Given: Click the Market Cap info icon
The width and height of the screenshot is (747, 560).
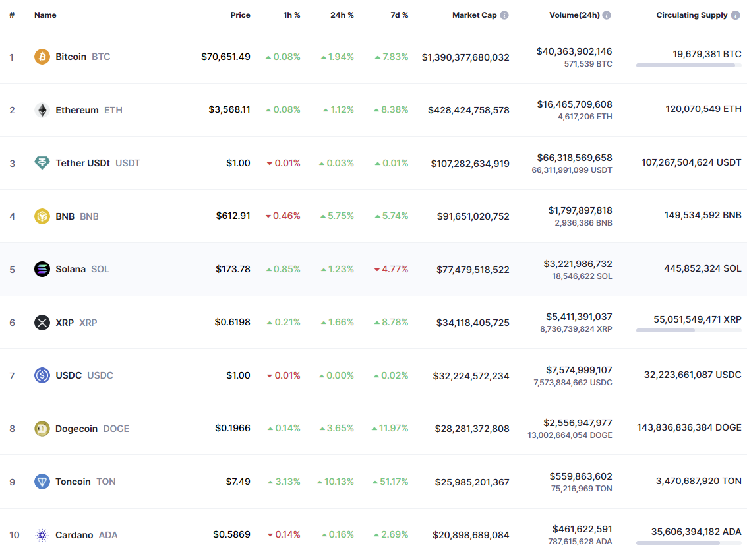Looking at the screenshot, I should [504, 15].
